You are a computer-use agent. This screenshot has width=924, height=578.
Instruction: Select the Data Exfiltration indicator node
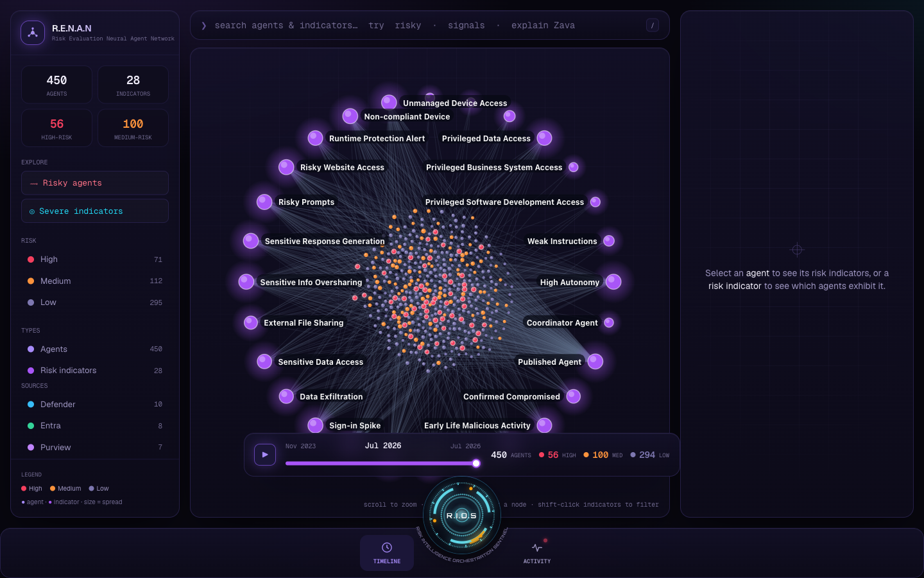pyautogui.click(x=286, y=396)
